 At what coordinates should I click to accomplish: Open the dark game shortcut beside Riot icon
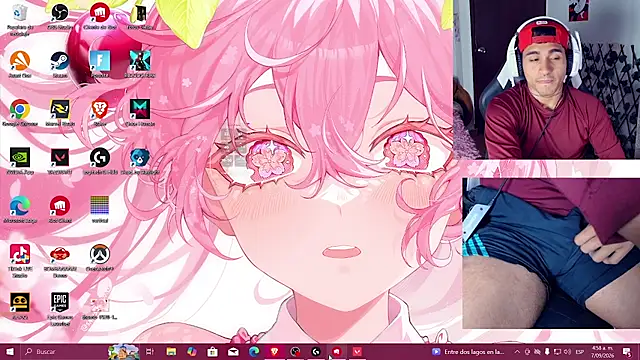pos(140,16)
